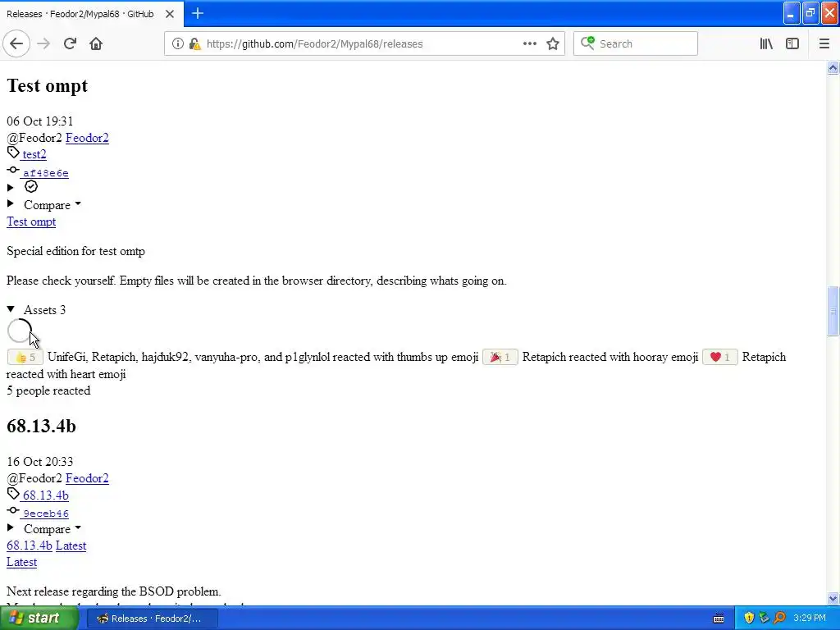Close the Releases Feodor2/Mypal68 tab
The height and width of the screenshot is (630, 840).
click(170, 14)
